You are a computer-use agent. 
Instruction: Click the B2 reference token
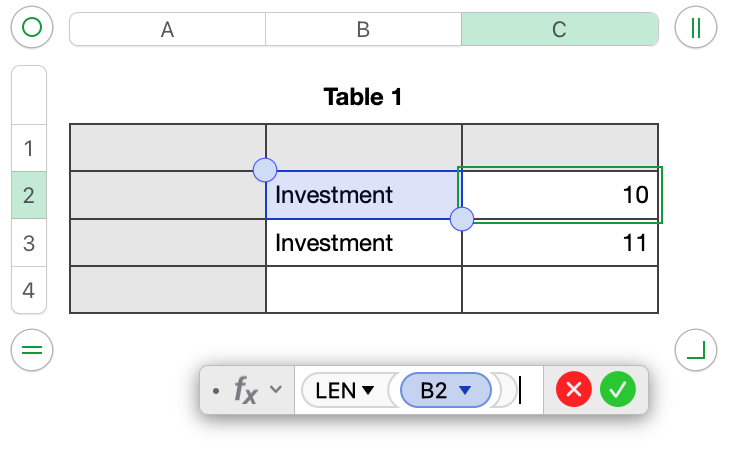pos(434,391)
